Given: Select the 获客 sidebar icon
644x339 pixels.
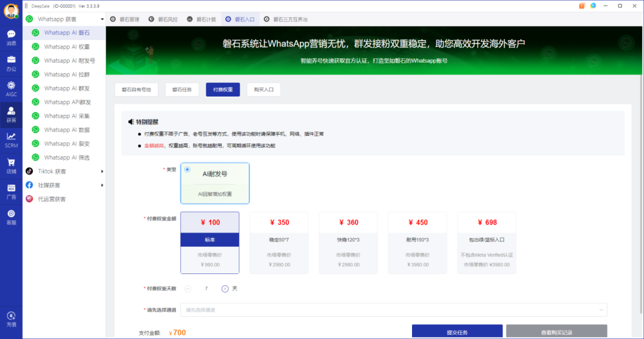Looking at the screenshot, I should point(11,115).
